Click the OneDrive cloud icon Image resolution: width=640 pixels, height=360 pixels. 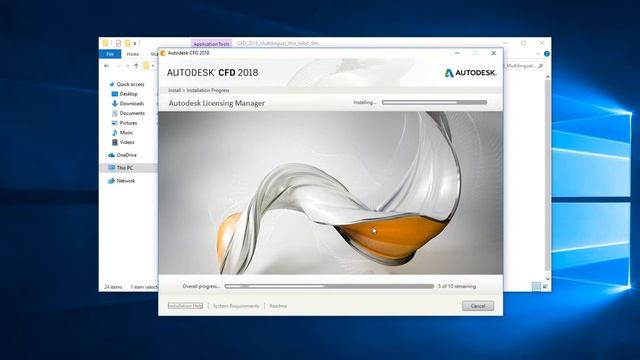tap(111, 155)
